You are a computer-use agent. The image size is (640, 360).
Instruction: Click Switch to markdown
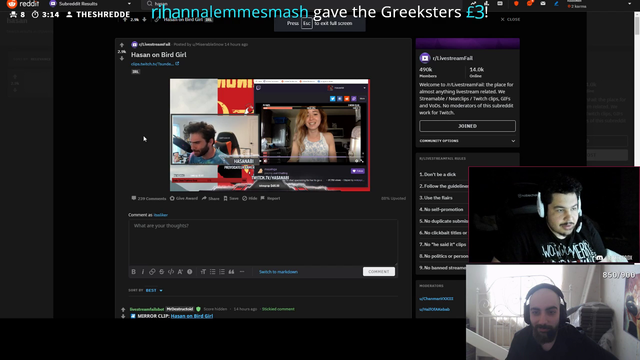(278, 272)
